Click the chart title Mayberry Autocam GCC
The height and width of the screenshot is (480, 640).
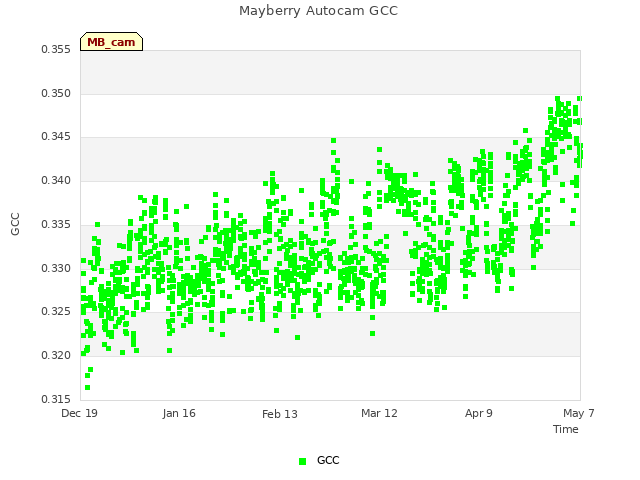(x=318, y=11)
